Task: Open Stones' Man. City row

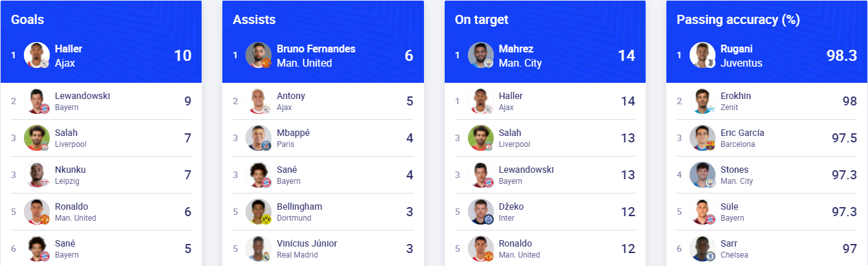Action: point(767,175)
